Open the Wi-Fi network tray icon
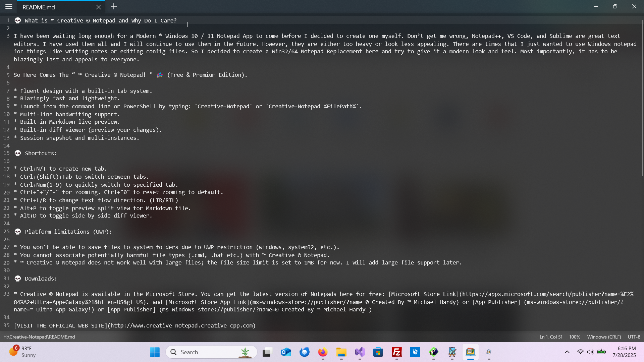This screenshot has height=362, width=644. pos(581,352)
